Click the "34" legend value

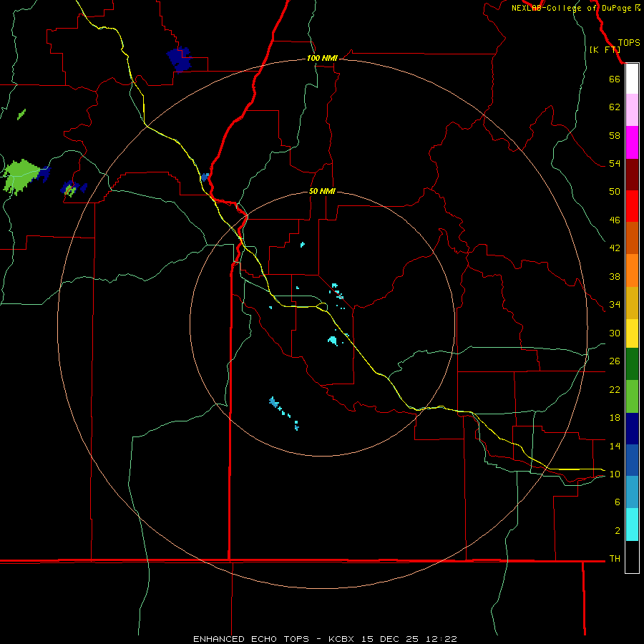tap(615, 305)
